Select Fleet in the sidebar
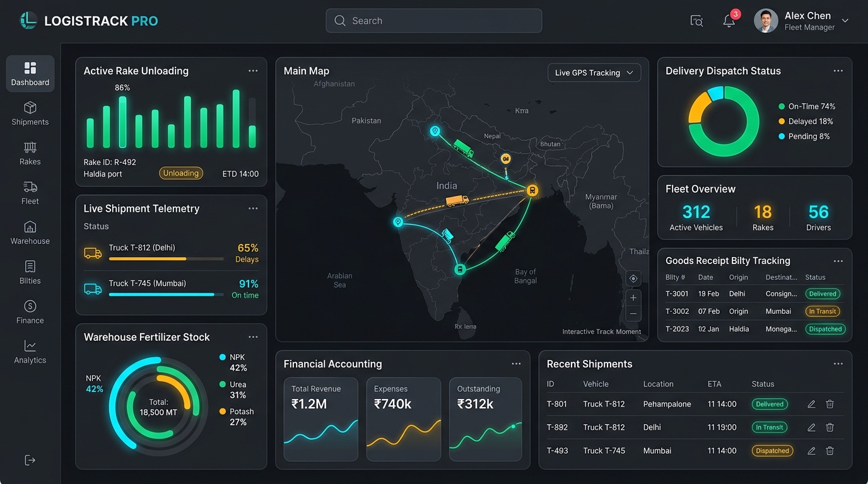This screenshot has height=484, width=868. (x=30, y=193)
